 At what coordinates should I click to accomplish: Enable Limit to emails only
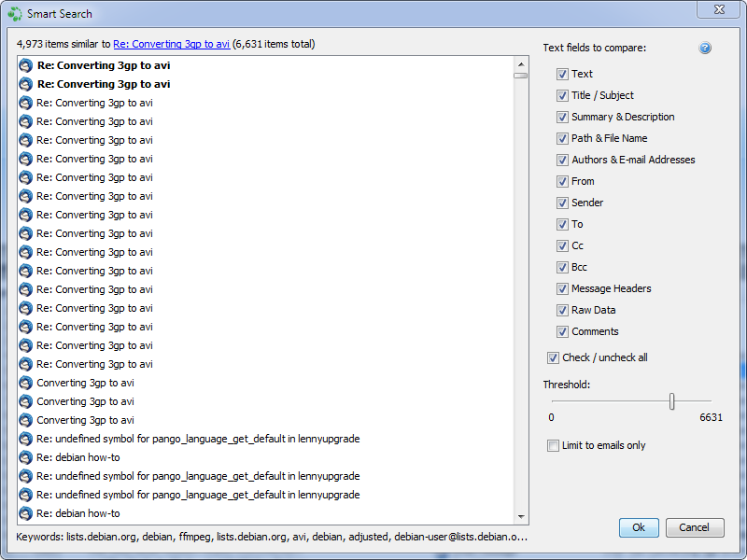point(554,445)
